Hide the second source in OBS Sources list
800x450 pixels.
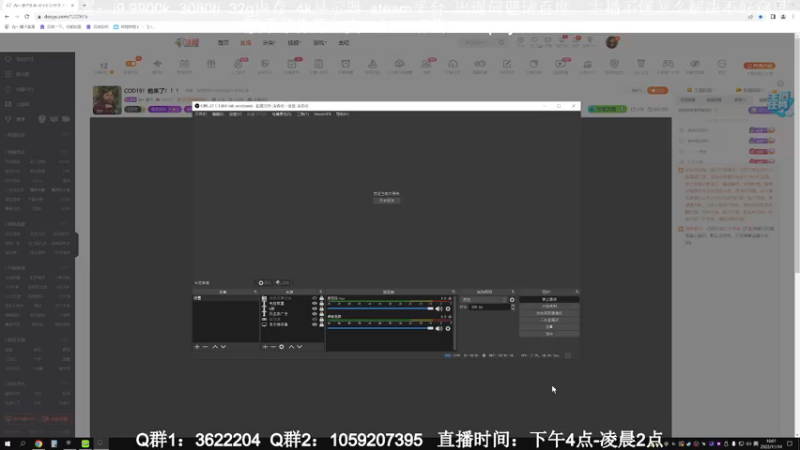tap(314, 303)
